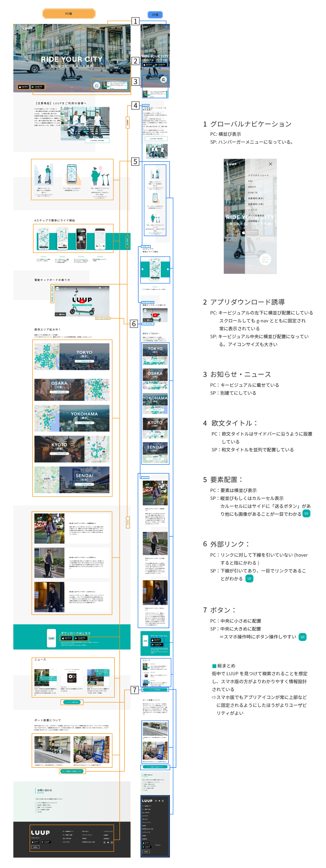
Task: Click the Instagram icon in the PC footer
Action: click(104, 842)
